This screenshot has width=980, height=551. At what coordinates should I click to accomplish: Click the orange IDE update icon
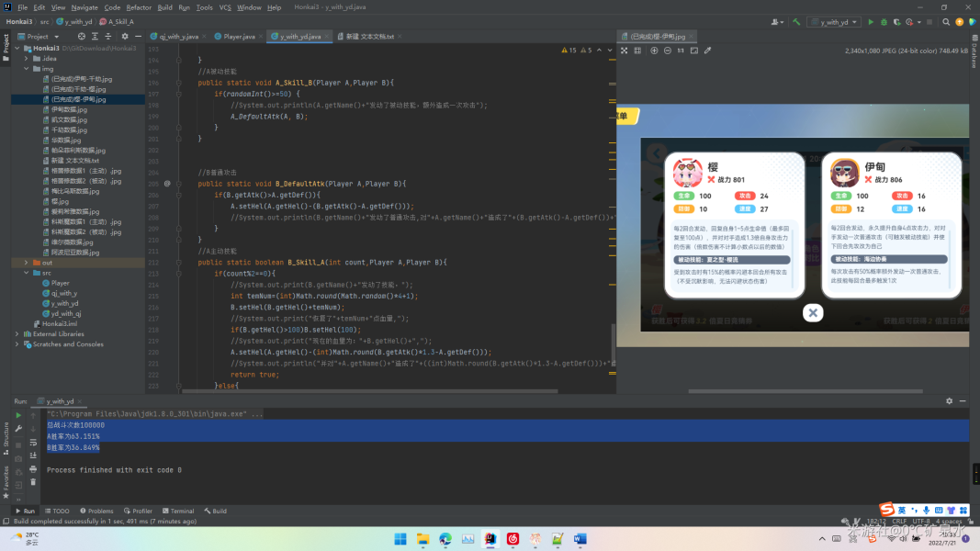tap(960, 22)
